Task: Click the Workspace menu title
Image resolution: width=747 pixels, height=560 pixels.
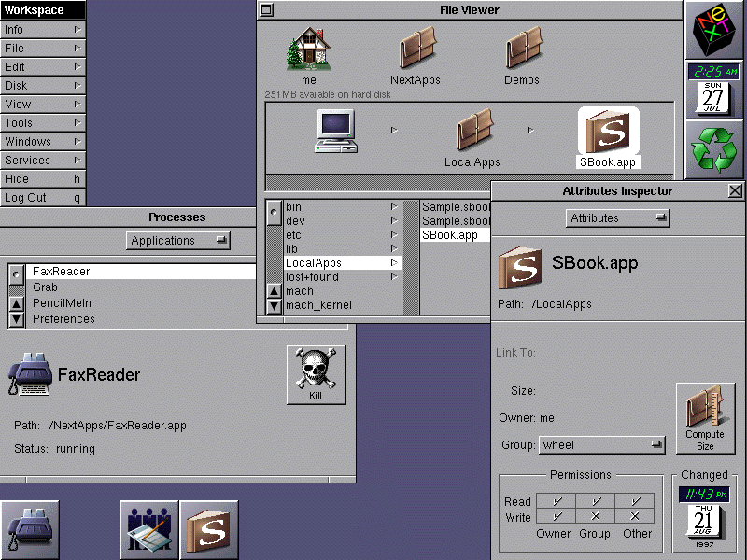Action: 43,10
